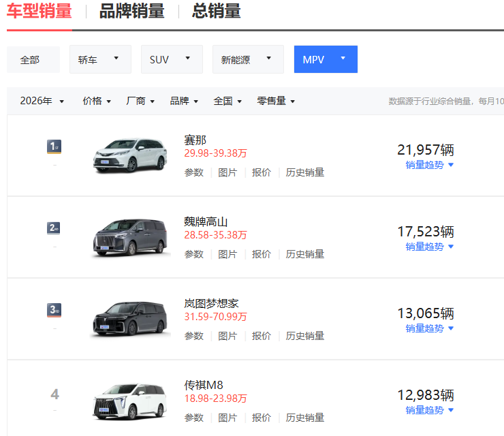
Task: Open the 厂商 manufacturer filter
Action: pyautogui.click(x=141, y=101)
